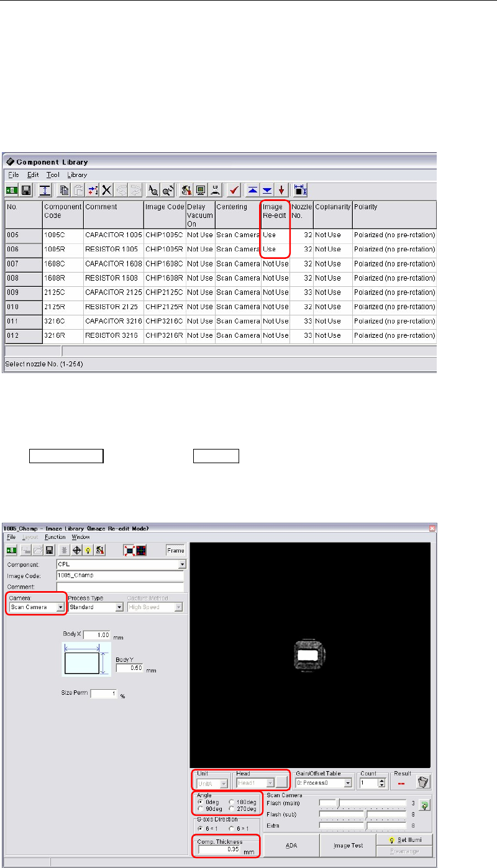Click the monitor display icon in Component Library
497x868 pixels.
pyautogui.click(x=201, y=191)
